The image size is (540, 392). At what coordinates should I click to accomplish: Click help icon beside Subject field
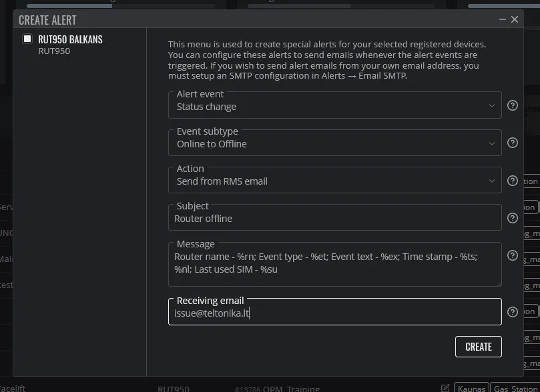click(513, 218)
